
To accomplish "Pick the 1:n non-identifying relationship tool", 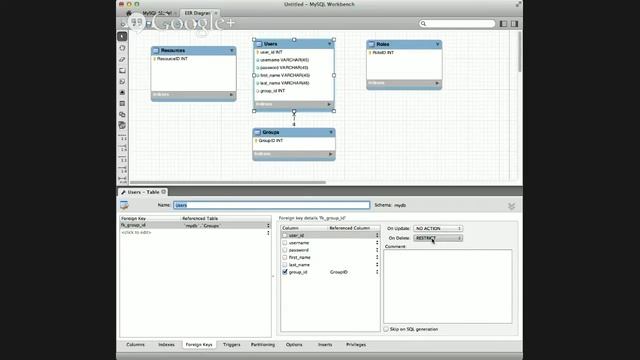I will click(x=122, y=148).
